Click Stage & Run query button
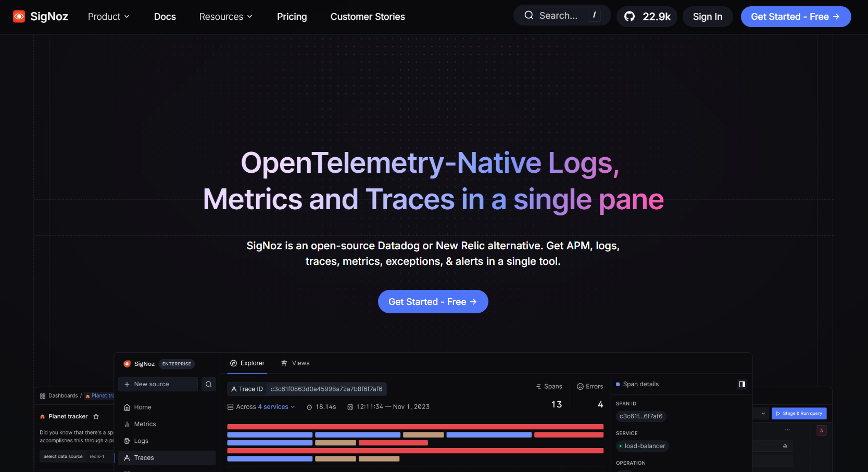Image resolution: width=868 pixels, height=472 pixels. [x=799, y=414]
